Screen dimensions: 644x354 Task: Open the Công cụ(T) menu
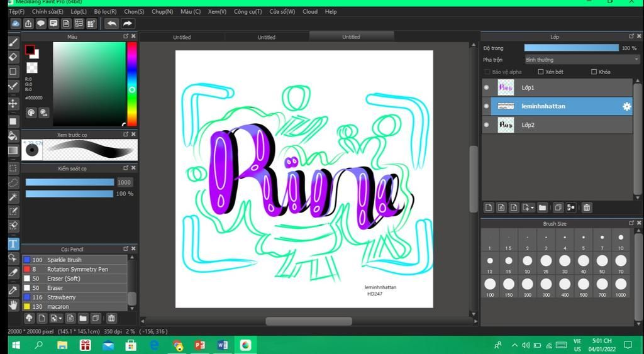pos(248,11)
